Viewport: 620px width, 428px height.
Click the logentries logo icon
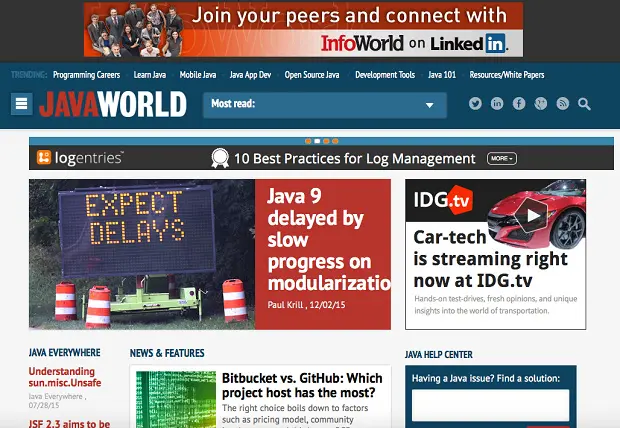(x=44, y=157)
